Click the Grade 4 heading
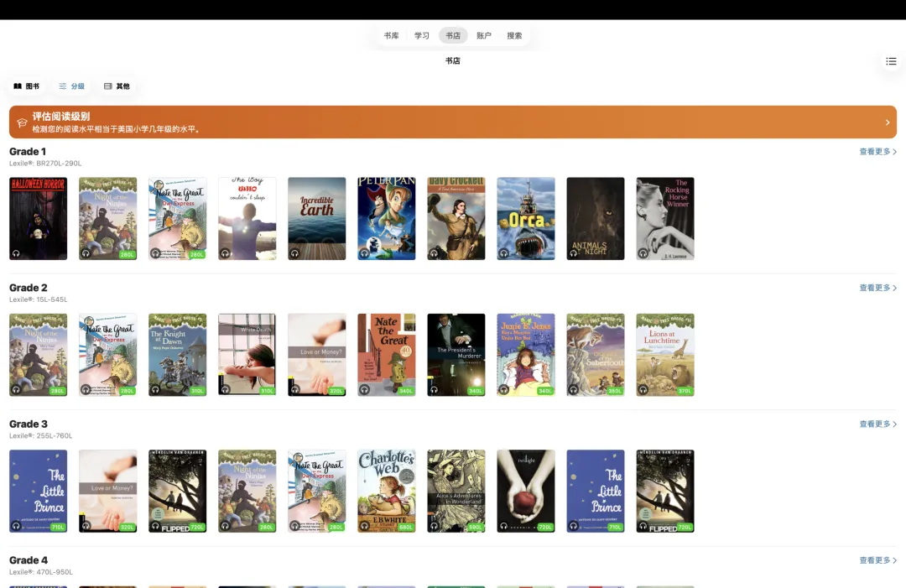Image resolution: width=906 pixels, height=588 pixels. 29,561
